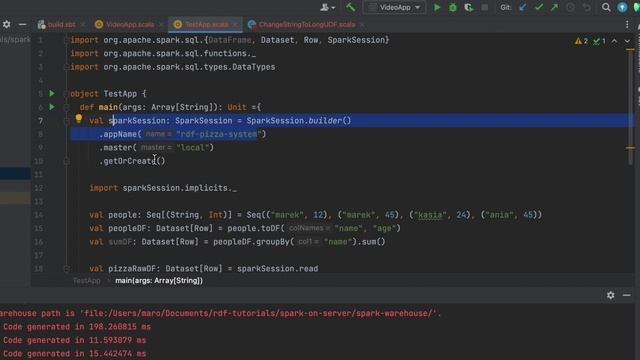Start debugging with the bug icon
This screenshot has width=640, height=360.
point(453,7)
